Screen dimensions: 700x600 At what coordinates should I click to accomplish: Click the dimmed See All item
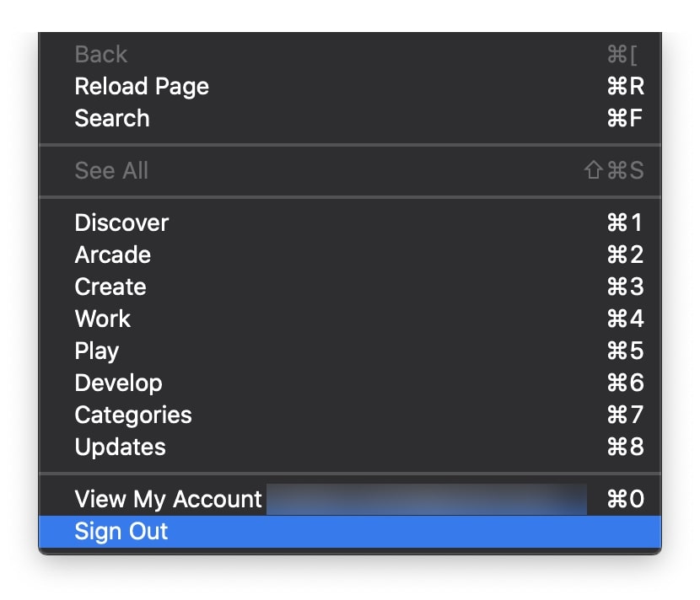click(111, 171)
